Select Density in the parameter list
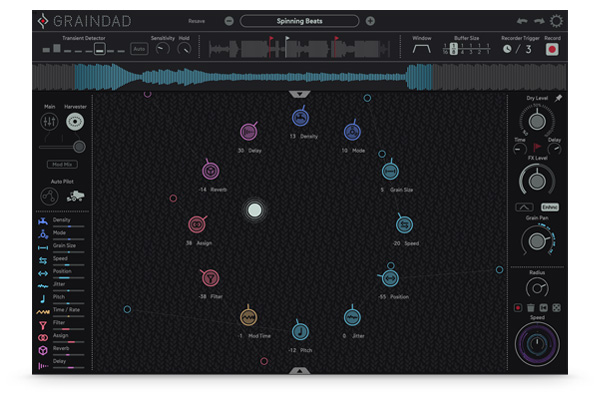 pyautogui.click(x=62, y=220)
